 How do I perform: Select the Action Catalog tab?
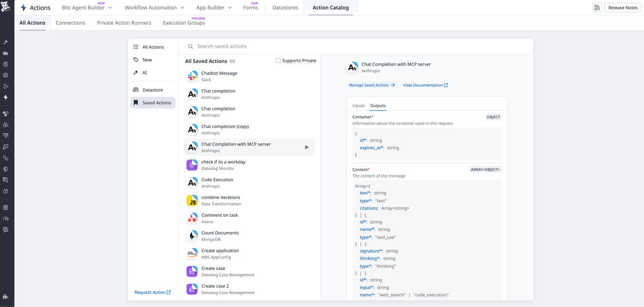(x=331, y=8)
